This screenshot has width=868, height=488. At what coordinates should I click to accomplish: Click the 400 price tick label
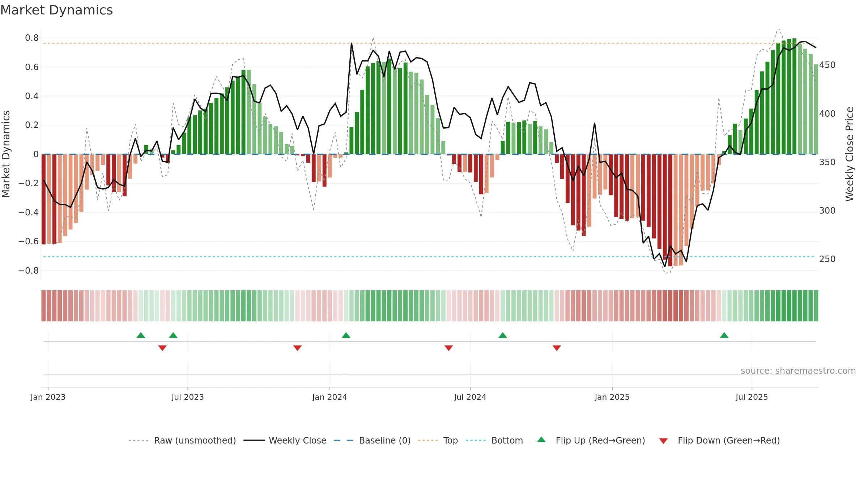827,114
